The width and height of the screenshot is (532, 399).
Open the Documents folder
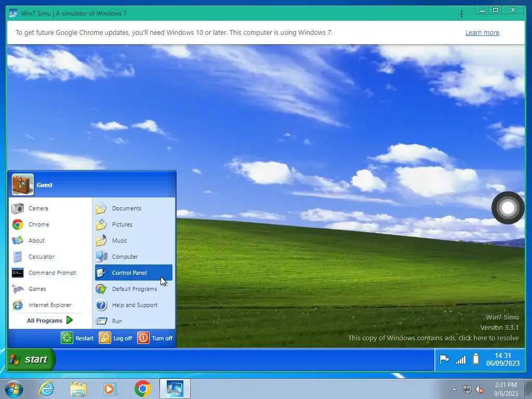click(x=134, y=208)
